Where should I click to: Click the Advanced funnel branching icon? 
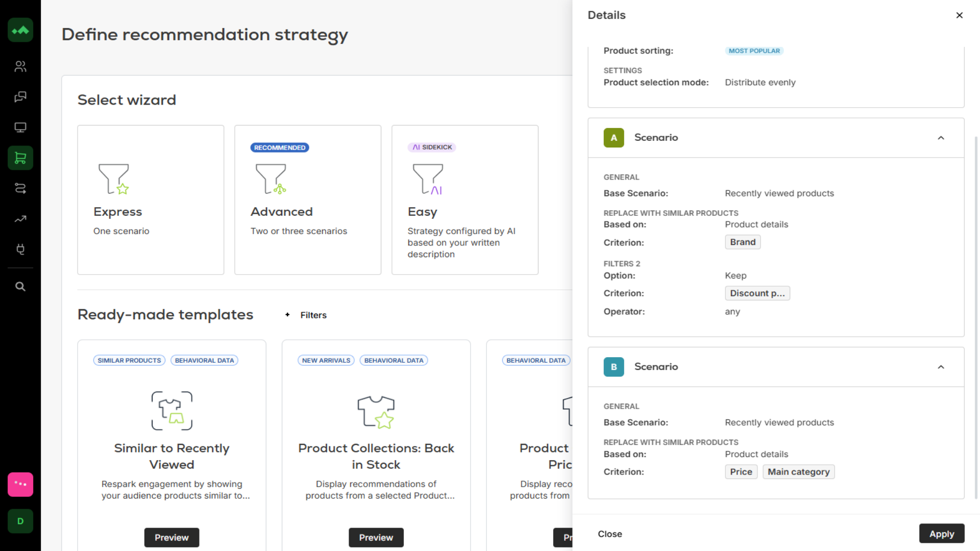pyautogui.click(x=271, y=179)
